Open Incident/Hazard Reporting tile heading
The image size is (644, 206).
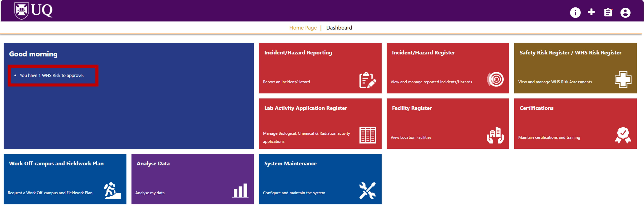click(298, 53)
